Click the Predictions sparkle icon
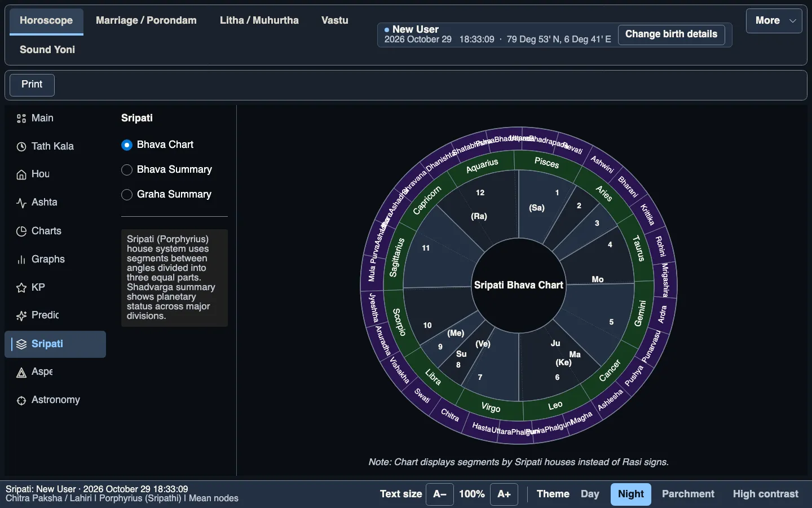This screenshot has width=812, height=508. click(21, 316)
